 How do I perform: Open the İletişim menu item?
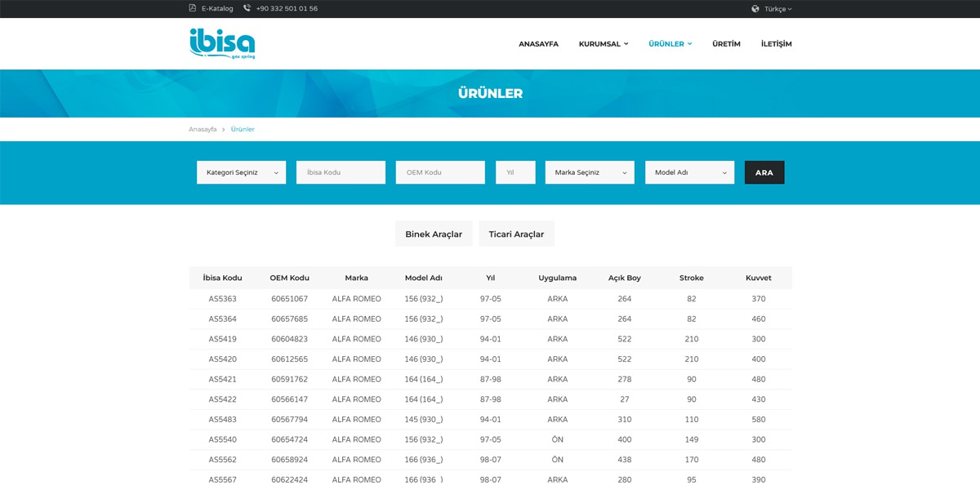click(x=777, y=44)
